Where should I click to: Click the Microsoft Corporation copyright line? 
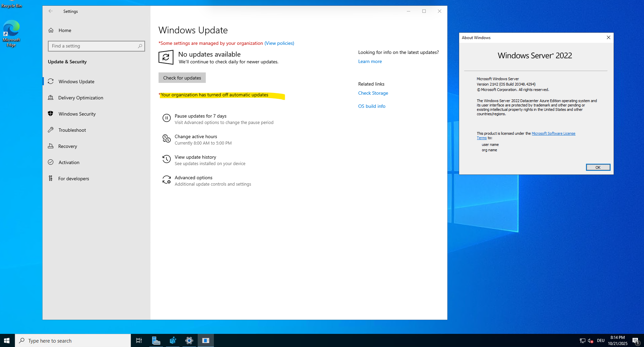(513, 90)
